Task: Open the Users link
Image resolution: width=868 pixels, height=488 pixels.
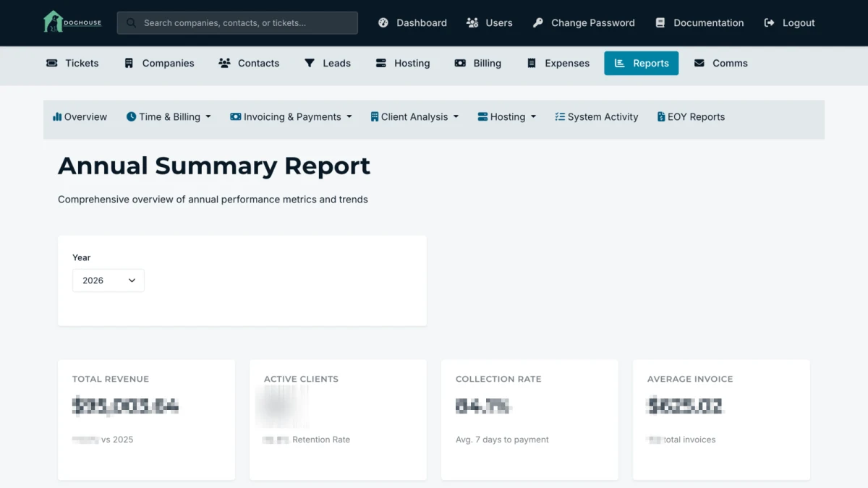Action: [490, 23]
